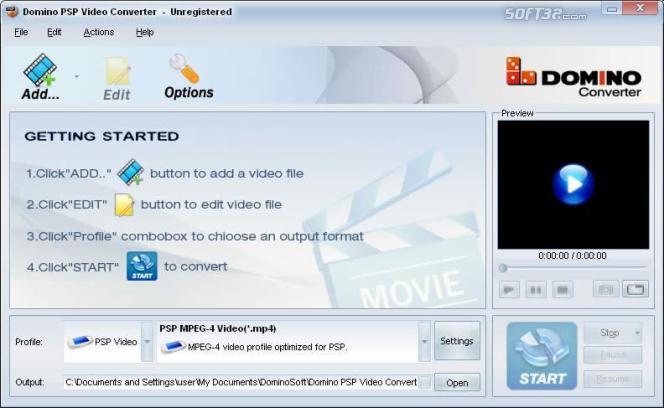Click the step 3 Profile combobox instruction text
Image resolution: width=664 pixels, height=408 pixels.
tap(195, 236)
